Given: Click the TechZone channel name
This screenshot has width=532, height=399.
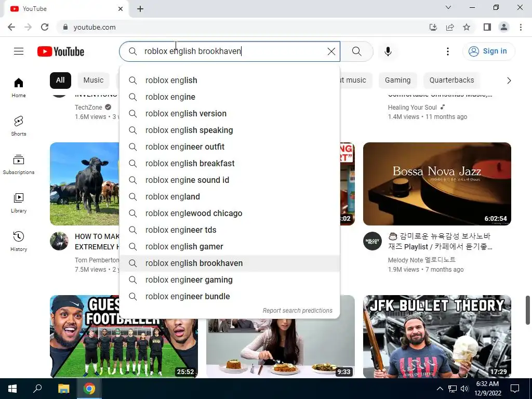Looking at the screenshot, I should 88,107.
